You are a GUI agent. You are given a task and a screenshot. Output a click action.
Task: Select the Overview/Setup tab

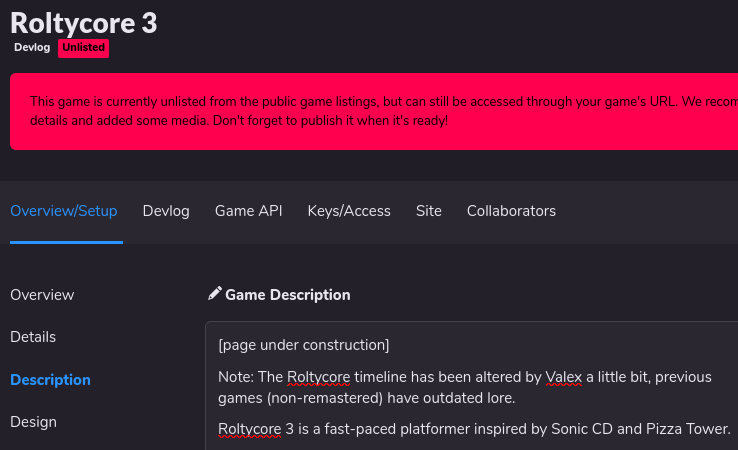point(64,211)
